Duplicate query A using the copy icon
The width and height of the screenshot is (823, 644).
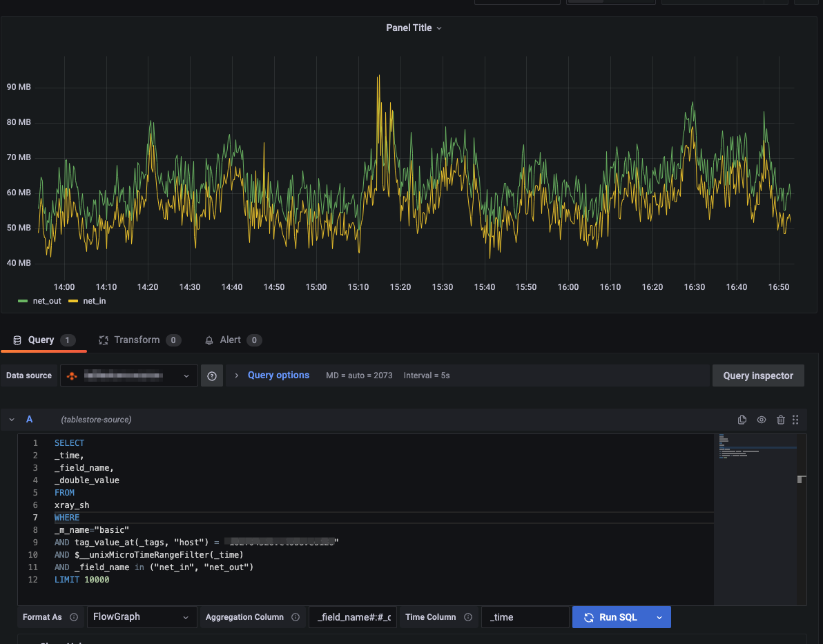coord(742,419)
